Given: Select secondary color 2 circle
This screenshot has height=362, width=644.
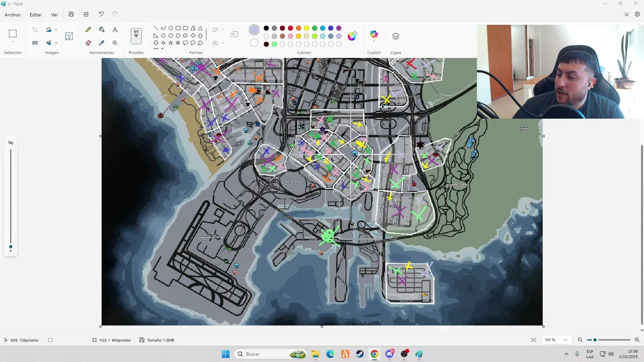Looking at the screenshot, I should (254, 43).
